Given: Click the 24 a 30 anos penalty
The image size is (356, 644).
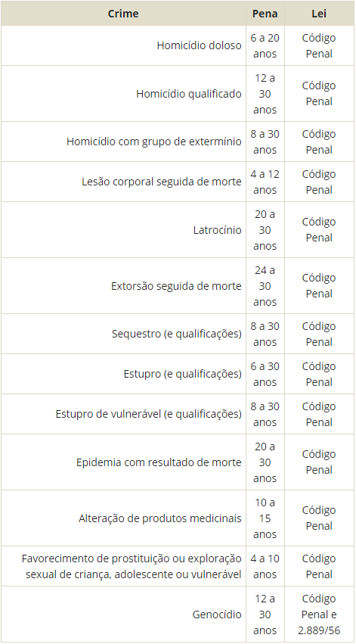Looking at the screenshot, I should point(265,286).
